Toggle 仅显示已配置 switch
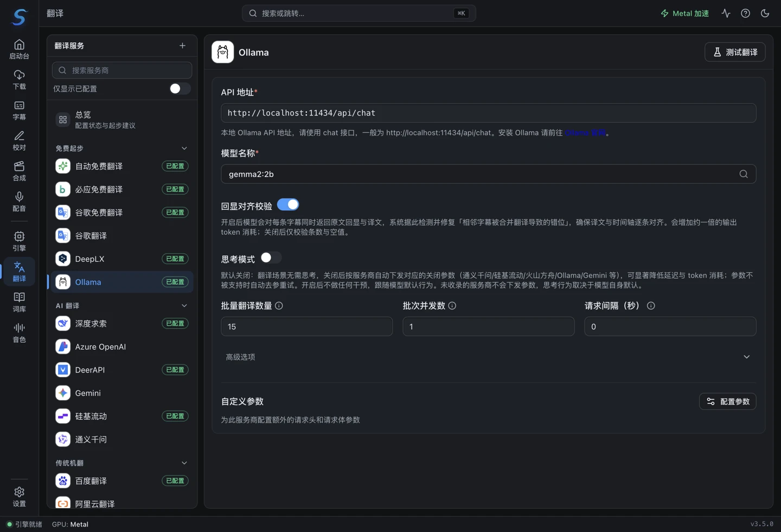This screenshot has height=532, width=781. 180,88
